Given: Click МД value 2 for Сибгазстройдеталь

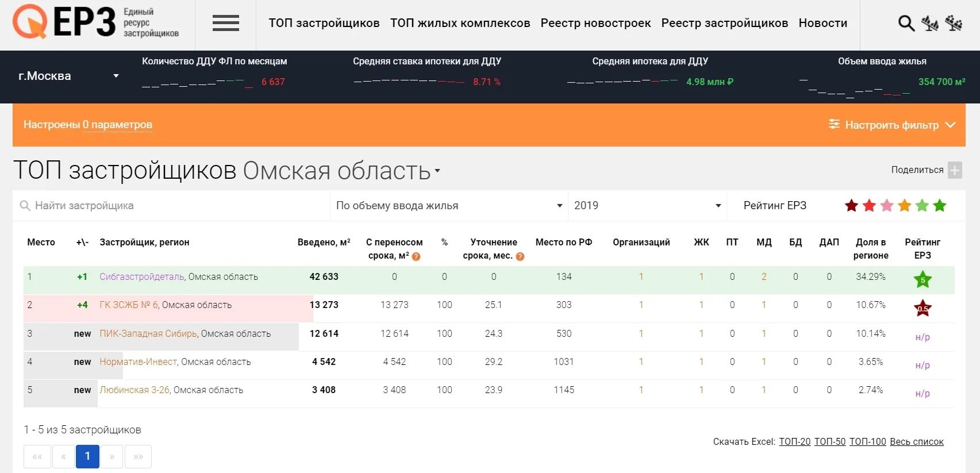Looking at the screenshot, I should coord(764,277).
